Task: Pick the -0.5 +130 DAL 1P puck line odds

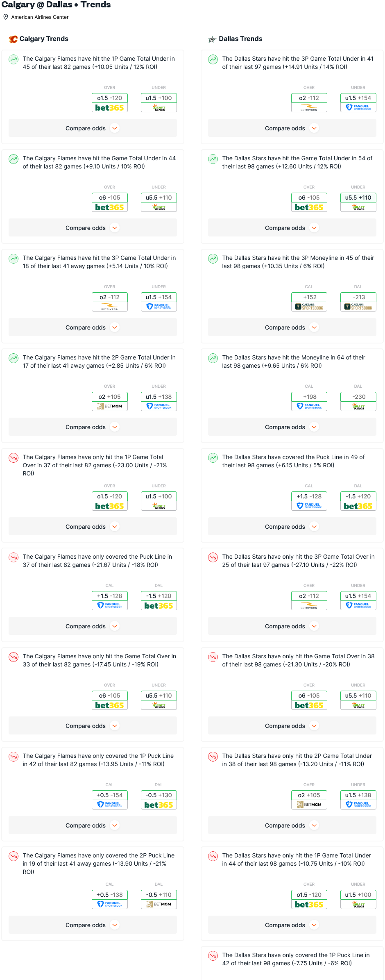Action: click(159, 795)
